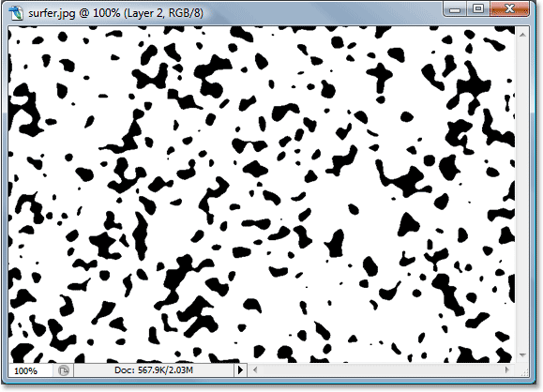Click the surfer.jpg title bar text
Image resolution: width=543 pixels, height=392 pixels.
pos(115,13)
